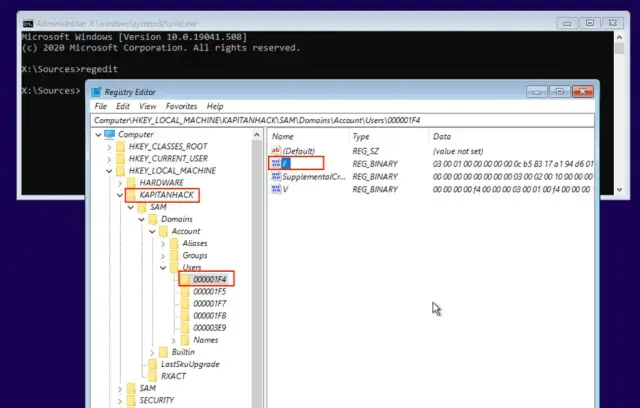Click the registry path address bar
The height and width of the screenshot is (408, 640).
[340, 120]
